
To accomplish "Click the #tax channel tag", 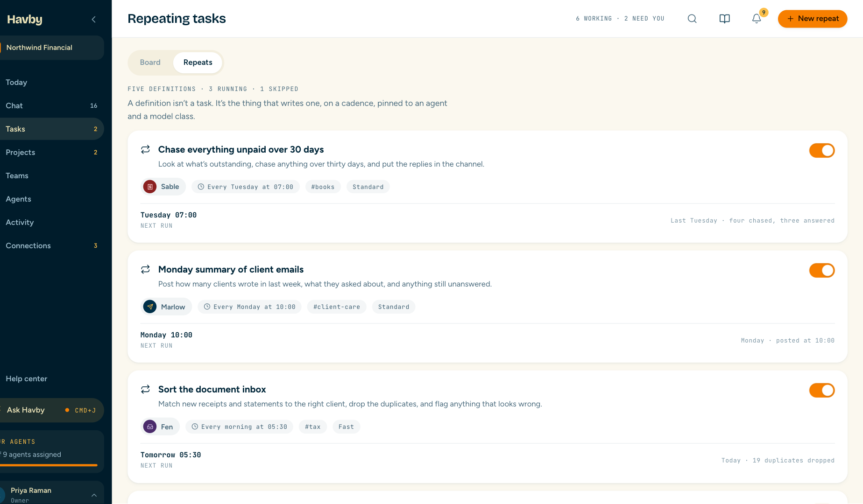I will click(313, 427).
